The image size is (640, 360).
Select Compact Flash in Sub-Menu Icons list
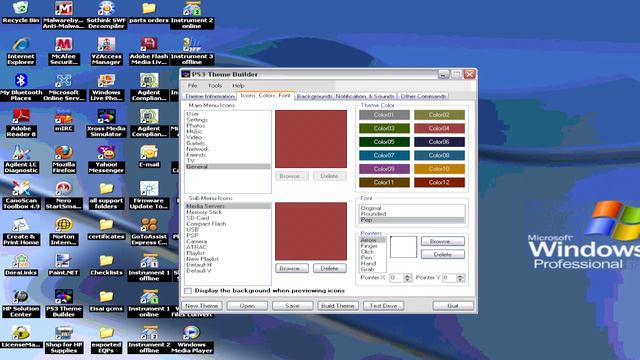tap(228, 224)
